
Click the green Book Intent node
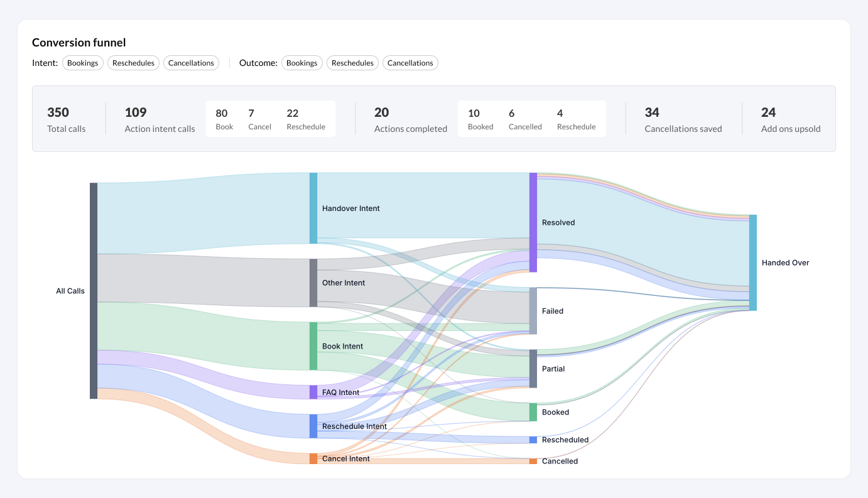[x=313, y=346]
